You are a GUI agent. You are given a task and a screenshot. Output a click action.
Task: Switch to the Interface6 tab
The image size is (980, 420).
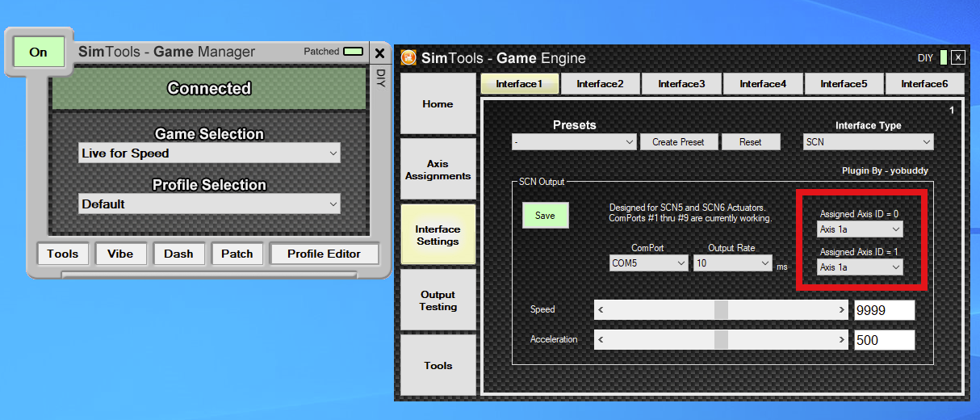(x=924, y=84)
